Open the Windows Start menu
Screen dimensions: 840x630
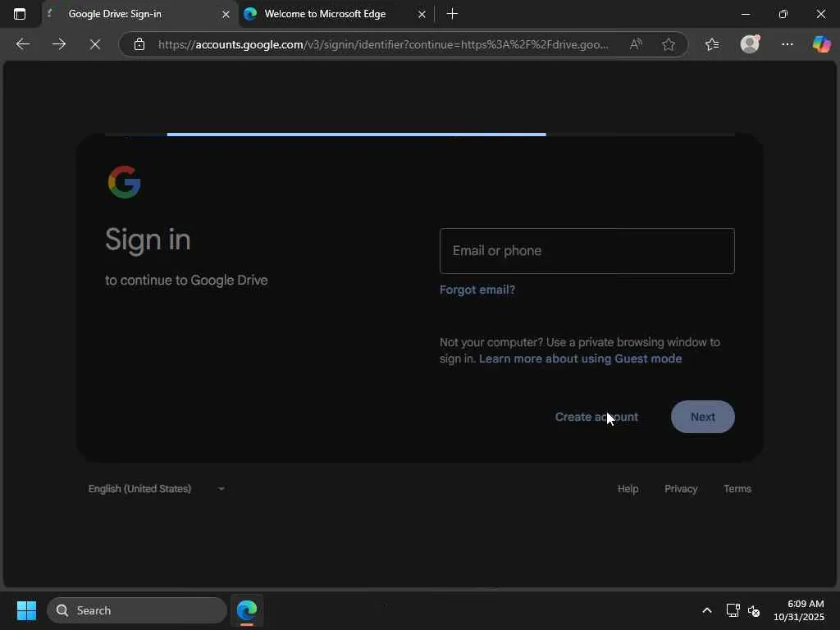[x=26, y=610]
